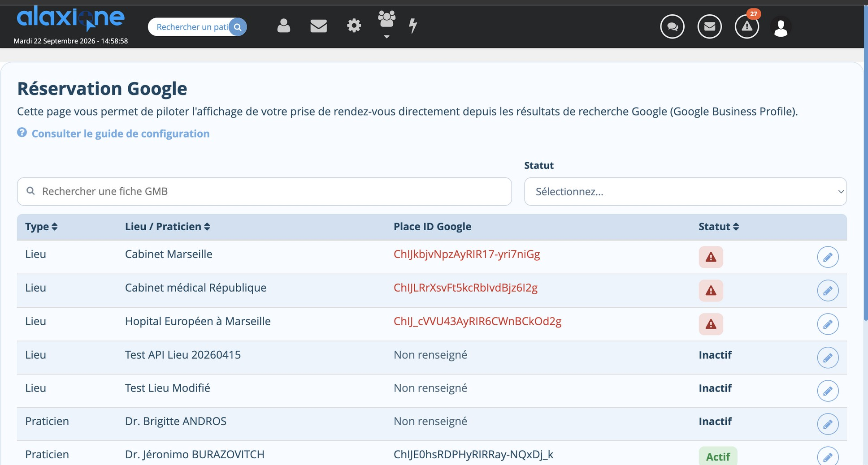Open the settings gear icon

coord(354,26)
